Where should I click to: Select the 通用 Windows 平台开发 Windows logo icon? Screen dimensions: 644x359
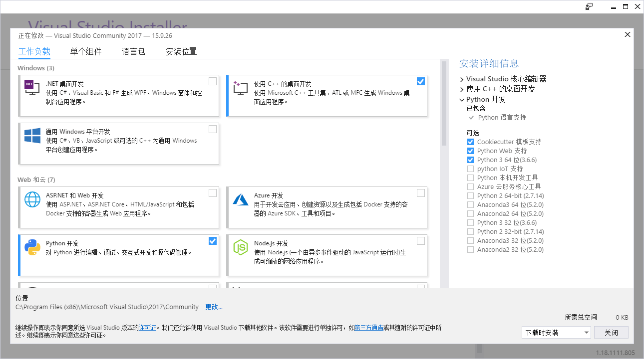click(x=32, y=136)
